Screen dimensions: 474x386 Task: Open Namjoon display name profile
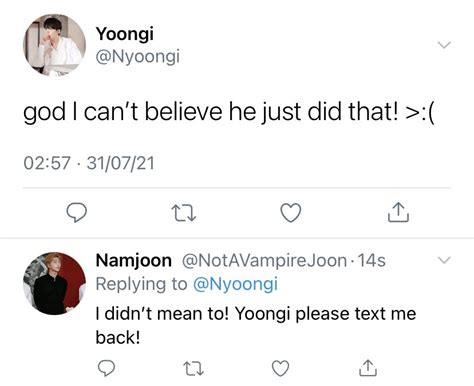134,261
